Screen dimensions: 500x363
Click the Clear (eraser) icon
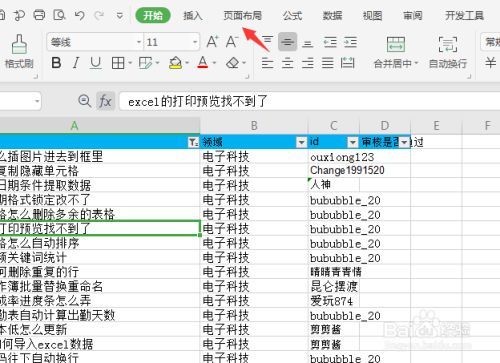click(232, 63)
